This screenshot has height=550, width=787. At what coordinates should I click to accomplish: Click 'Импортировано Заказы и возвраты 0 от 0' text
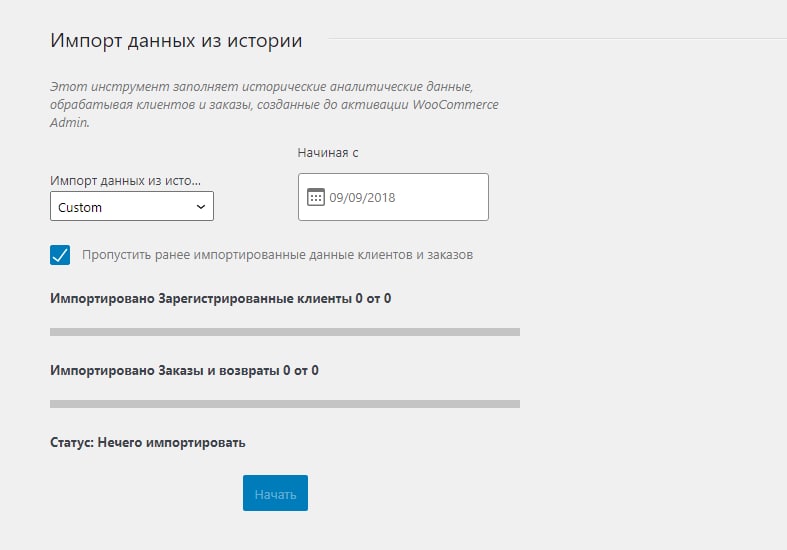tap(184, 370)
